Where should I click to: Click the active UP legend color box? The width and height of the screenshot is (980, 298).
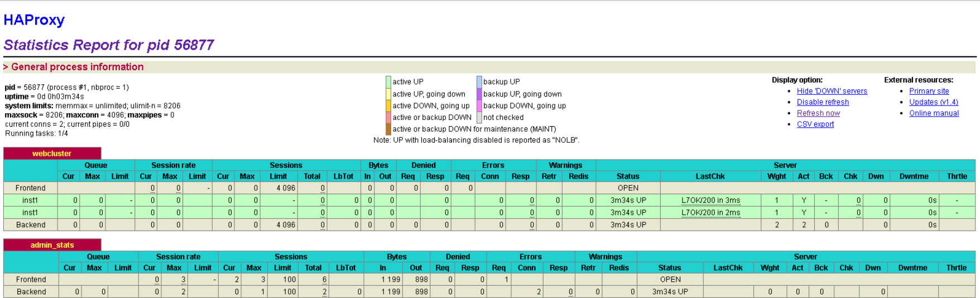coord(388,82)
